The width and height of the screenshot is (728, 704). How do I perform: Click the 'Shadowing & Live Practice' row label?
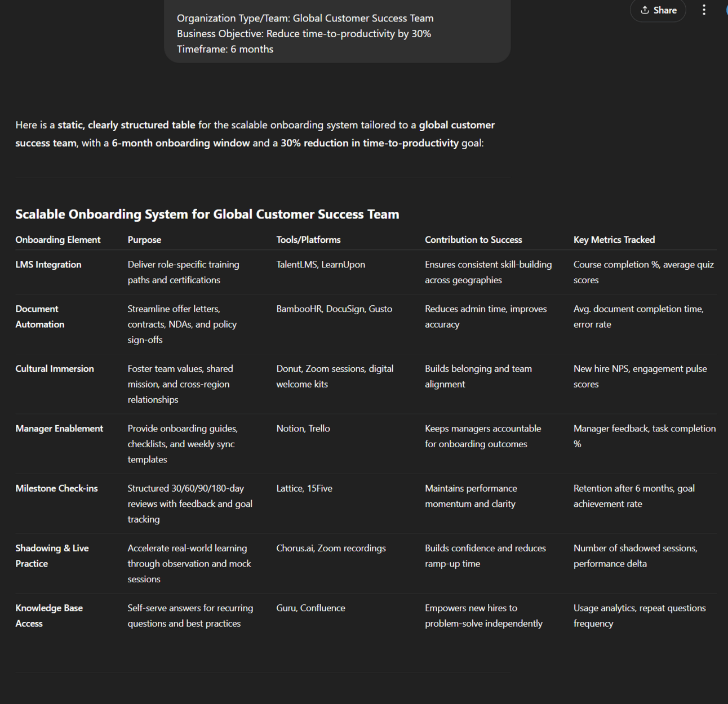tap(52, 556)
